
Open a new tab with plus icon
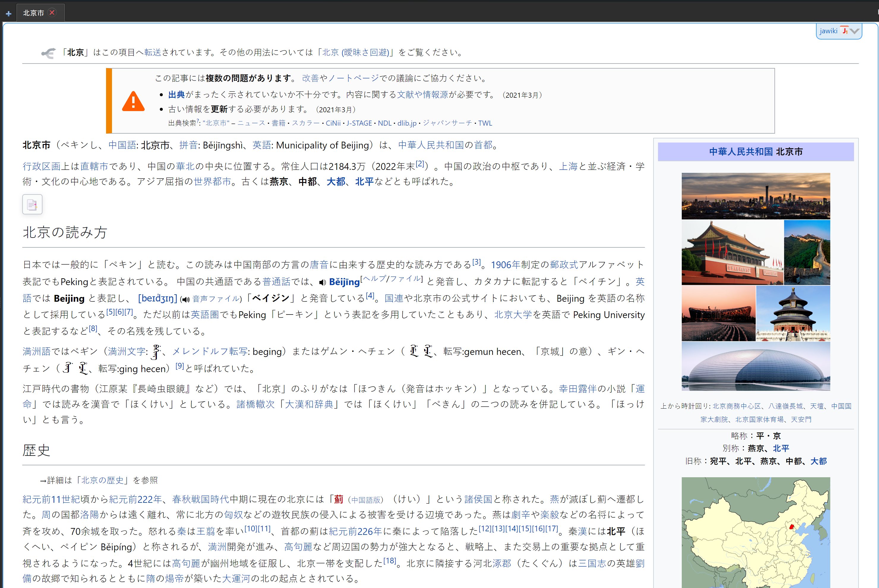coord(9,13)
